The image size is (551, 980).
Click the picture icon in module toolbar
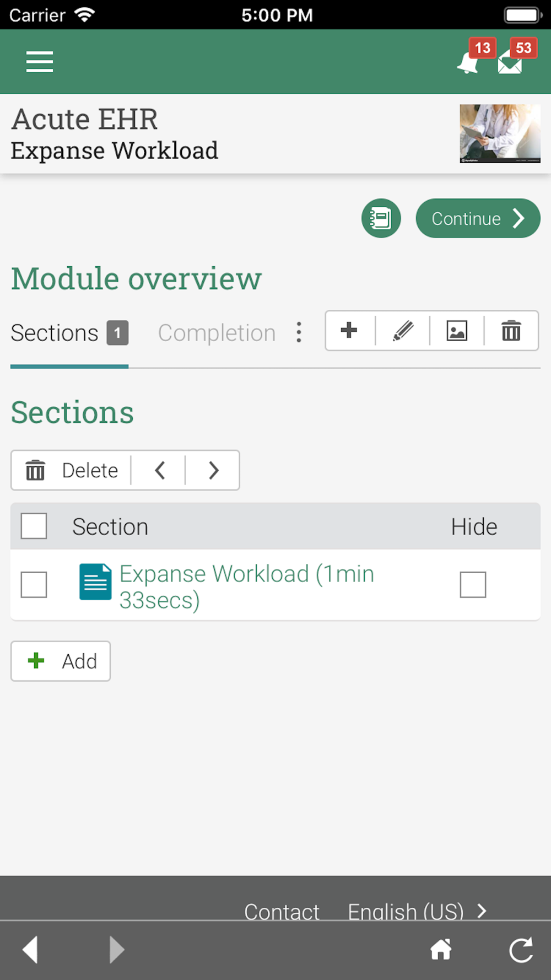pos(457,331)
